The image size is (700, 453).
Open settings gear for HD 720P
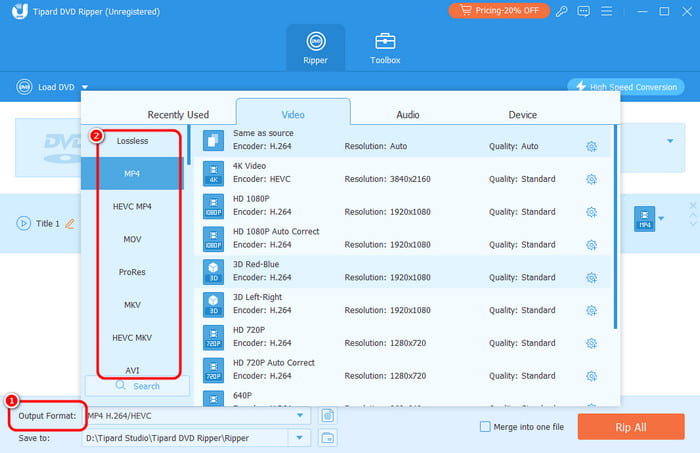pos(592,343)
